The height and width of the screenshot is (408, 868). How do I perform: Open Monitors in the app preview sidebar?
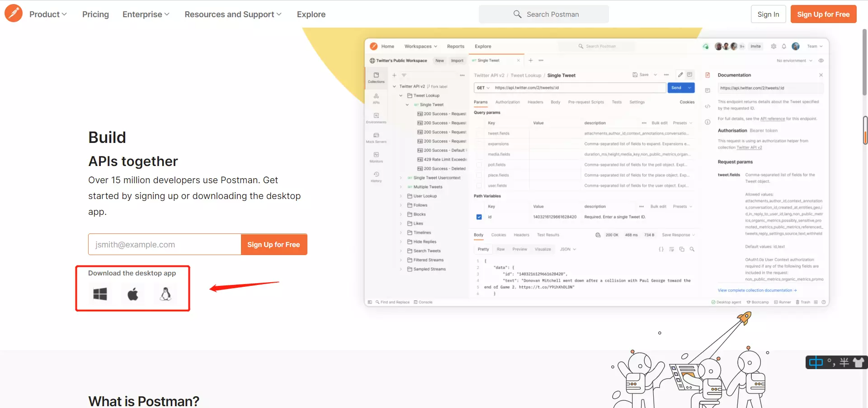(x=376, y=157)
